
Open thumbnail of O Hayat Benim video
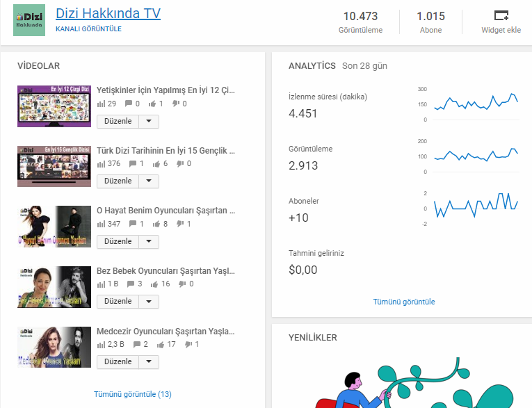click(x=54, y=226)
